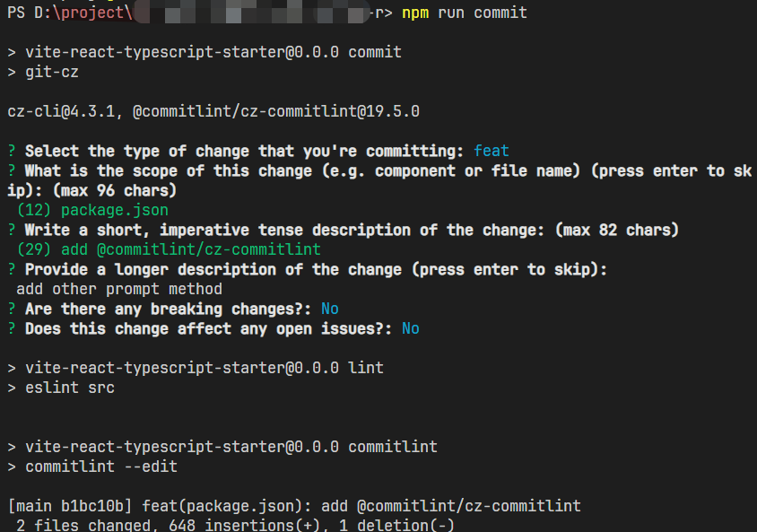Click the 'cz-cli@4.3.1' version text
Image resolution: width=757 pixels, height=532 pixels.
pos(61,111)
